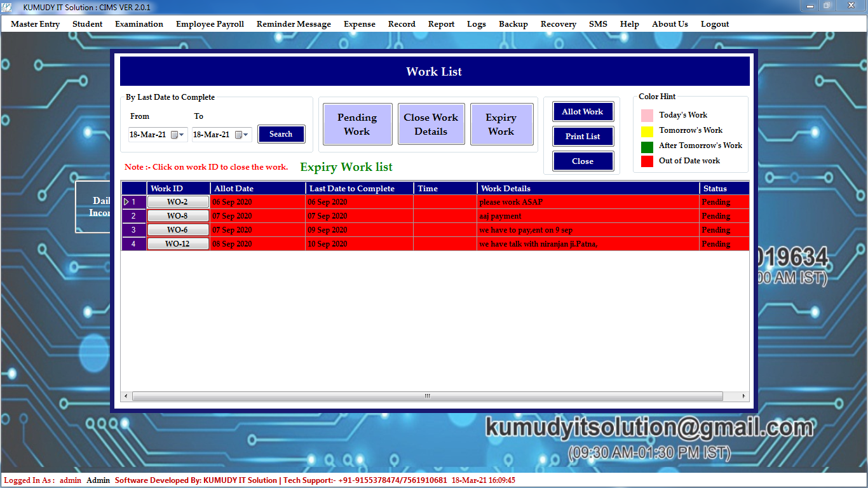This screenshot has height=488, width=868.
Task: Open the Employee Payroll menu
Action: (x=210, y=24)
